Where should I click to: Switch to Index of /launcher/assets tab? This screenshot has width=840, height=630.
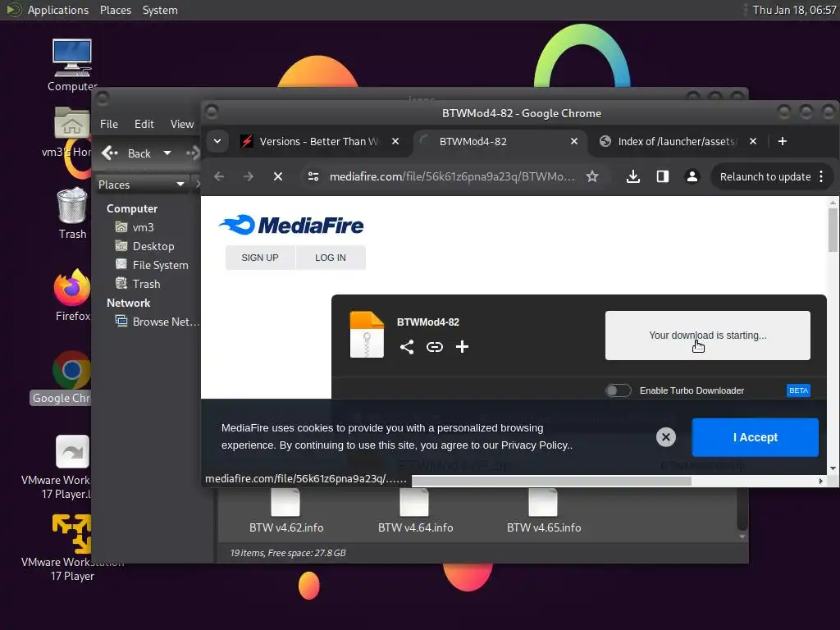coord(678,141)
